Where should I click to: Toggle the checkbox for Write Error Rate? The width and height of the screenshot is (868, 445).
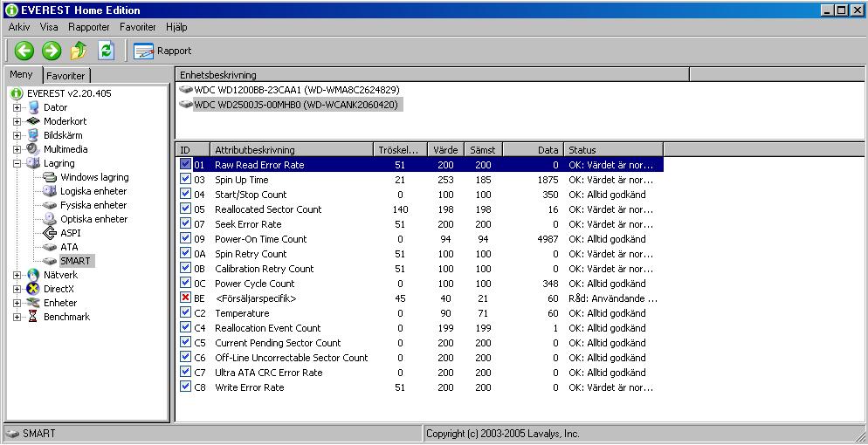click(x=185, y=387)
